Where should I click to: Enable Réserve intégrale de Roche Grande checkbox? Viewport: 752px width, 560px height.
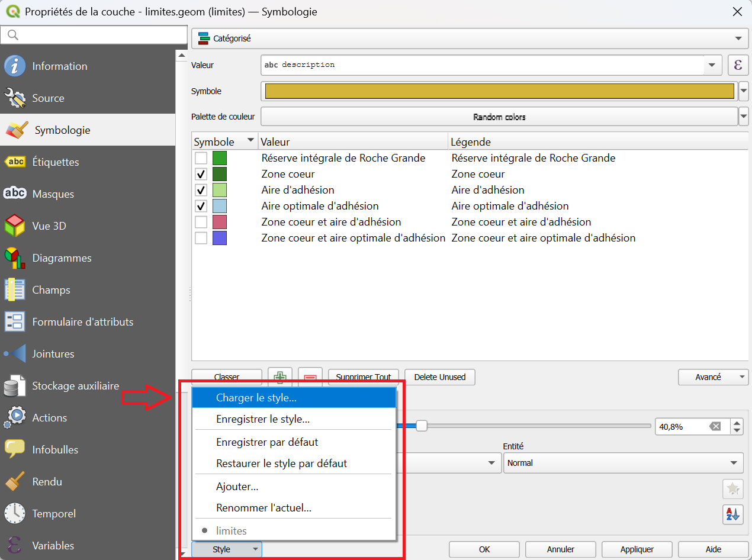pos(201,158)
